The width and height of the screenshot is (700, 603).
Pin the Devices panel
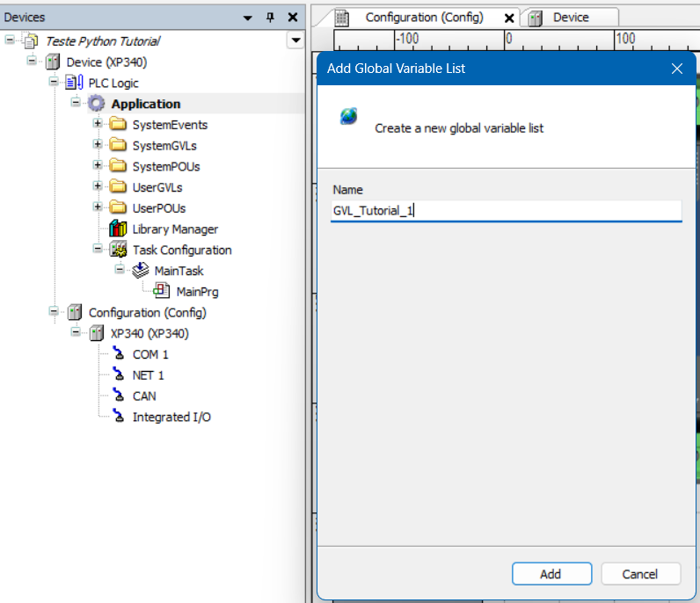[x=271, y=18]
